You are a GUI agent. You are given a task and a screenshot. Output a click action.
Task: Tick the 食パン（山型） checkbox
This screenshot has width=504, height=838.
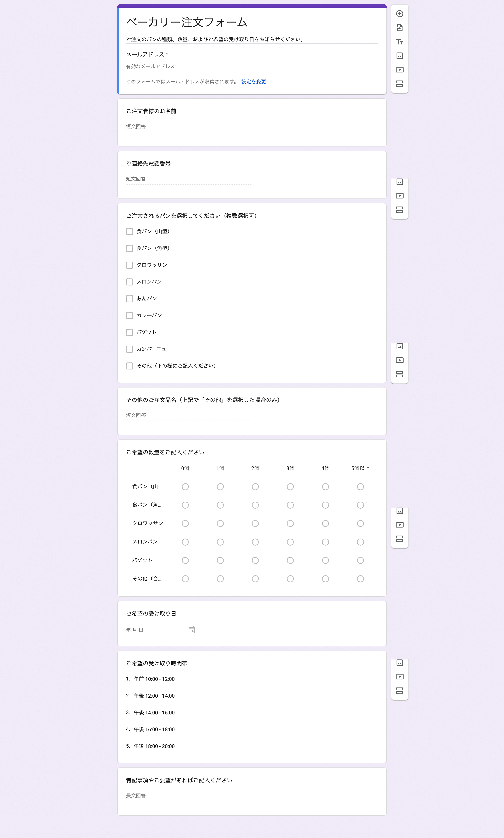pyautogui.click(x=129, y=232)
